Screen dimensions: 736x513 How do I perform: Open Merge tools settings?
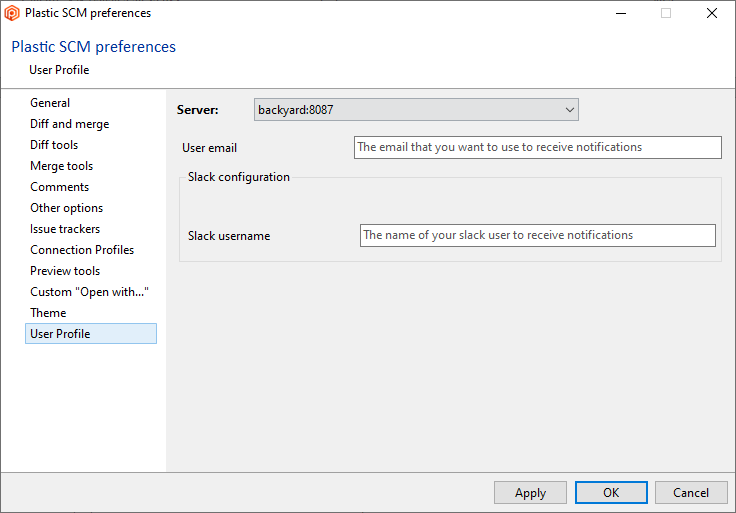61,166
